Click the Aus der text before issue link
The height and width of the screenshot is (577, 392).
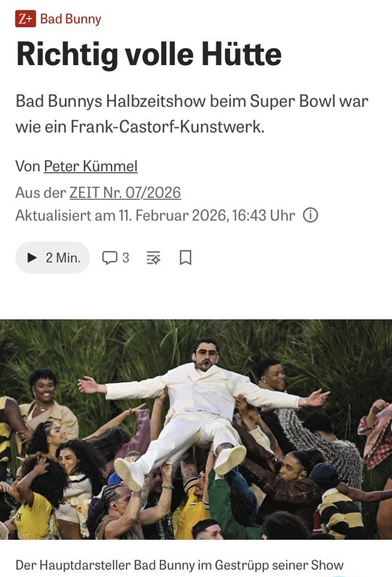[x=40, y=193]
